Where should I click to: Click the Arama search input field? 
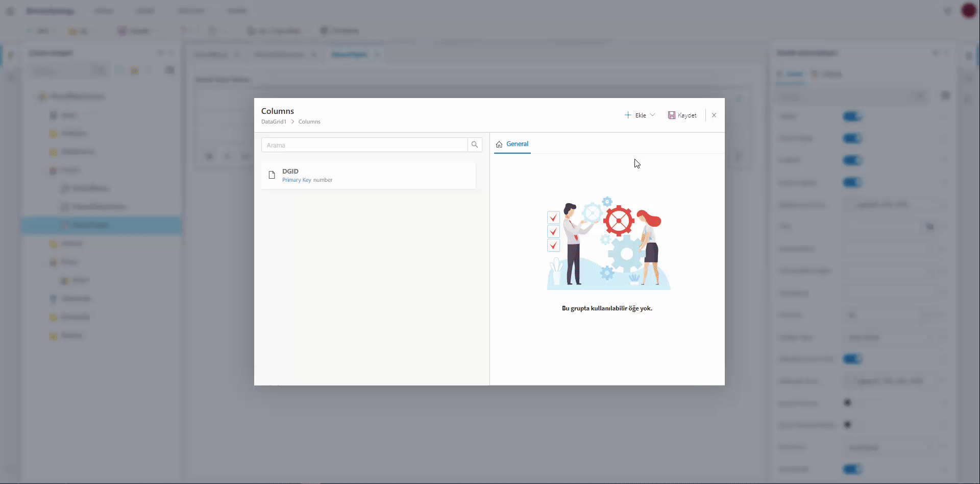tap(364, 145)
